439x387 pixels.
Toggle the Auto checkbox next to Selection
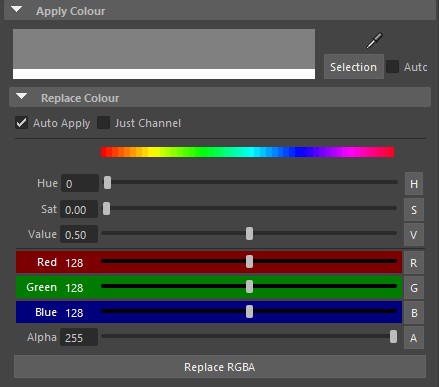392,67
